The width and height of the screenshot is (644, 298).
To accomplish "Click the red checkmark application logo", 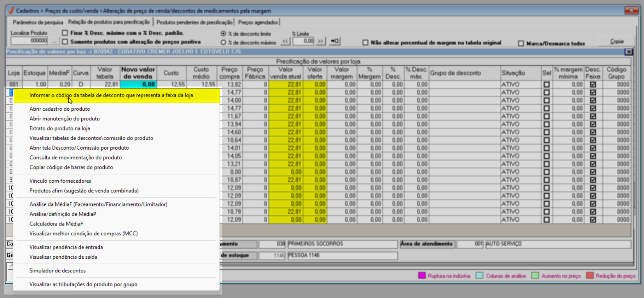I will (11, 11).
